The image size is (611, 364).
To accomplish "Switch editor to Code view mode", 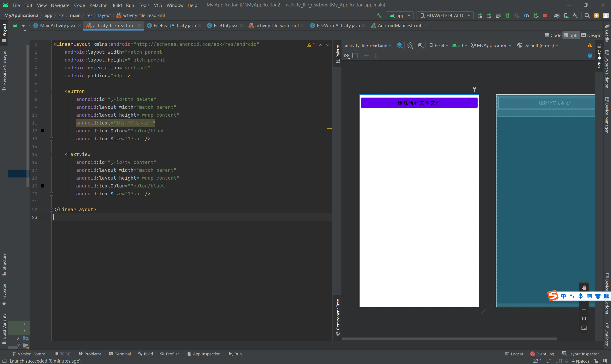I will click(553, 35).
